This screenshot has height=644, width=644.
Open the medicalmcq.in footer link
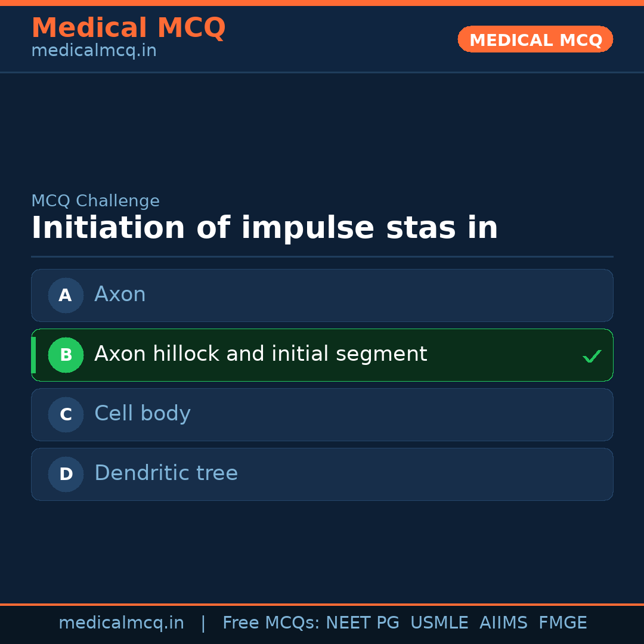(121, 623)
